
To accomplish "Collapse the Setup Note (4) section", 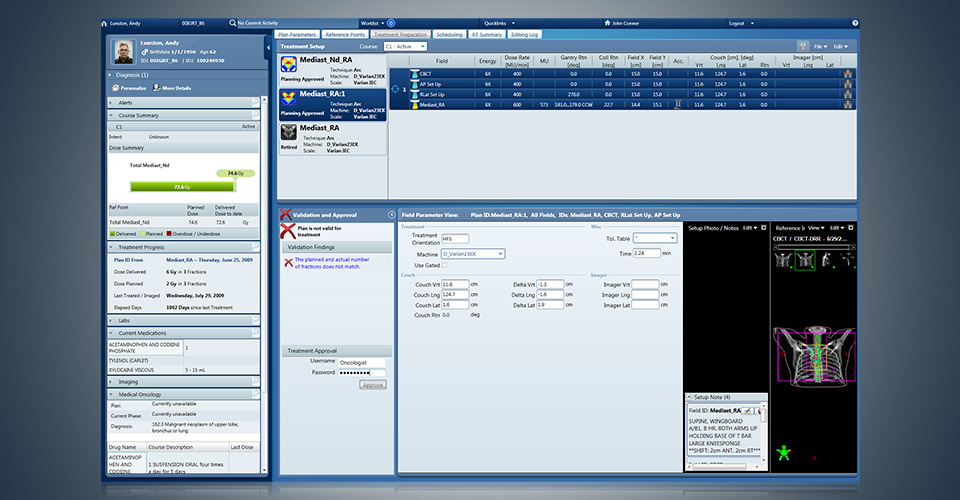I will tap(689, 397).
